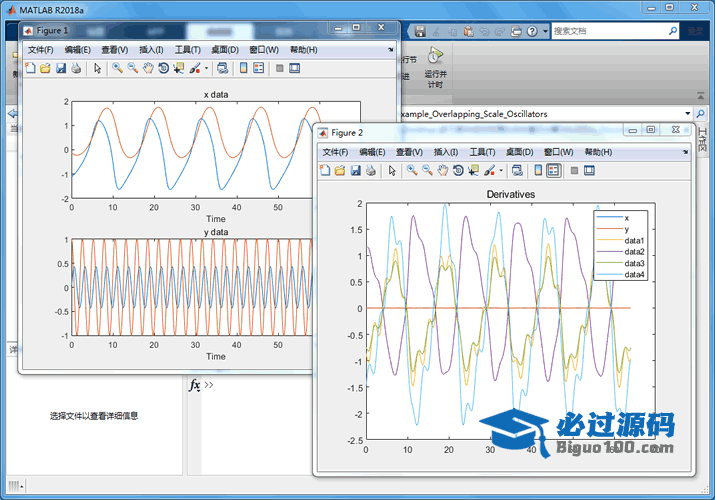The width and height of the screenshot is (715, 500).
Task: Collapse MATLAB toolstrip with double-arrow button
Action: pos(700,95)
